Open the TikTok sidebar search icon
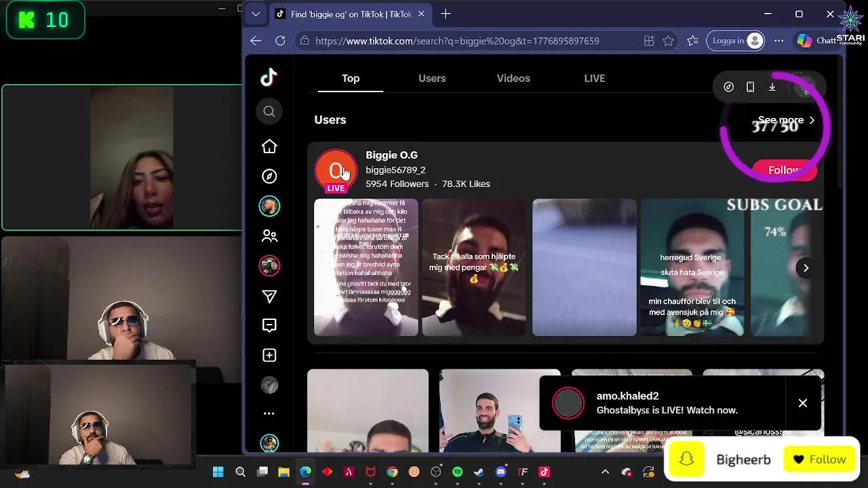Viewport: 868px width, 488px height. pyautogui.click(x=269, y=112)
